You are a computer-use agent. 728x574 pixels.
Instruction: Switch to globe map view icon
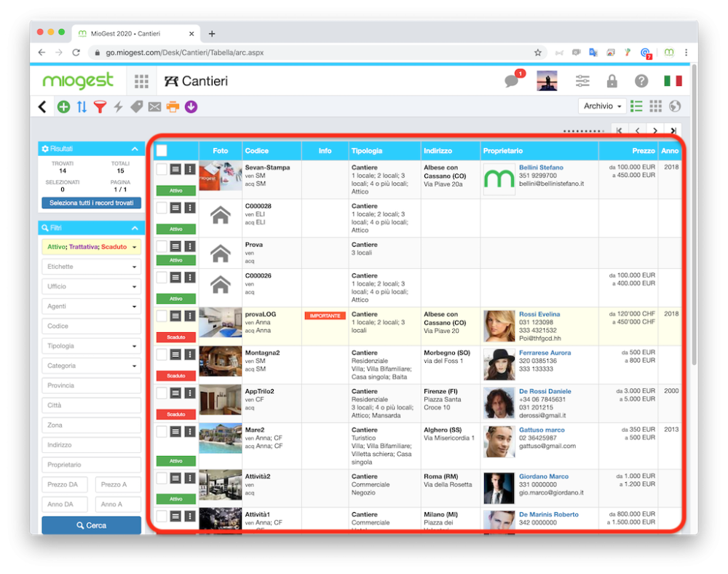[675, 106]
